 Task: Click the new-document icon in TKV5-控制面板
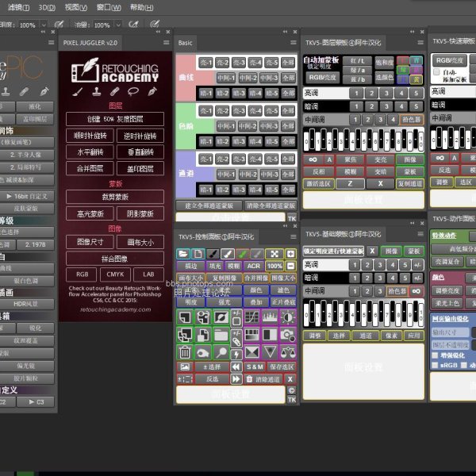tap(198, 254)
